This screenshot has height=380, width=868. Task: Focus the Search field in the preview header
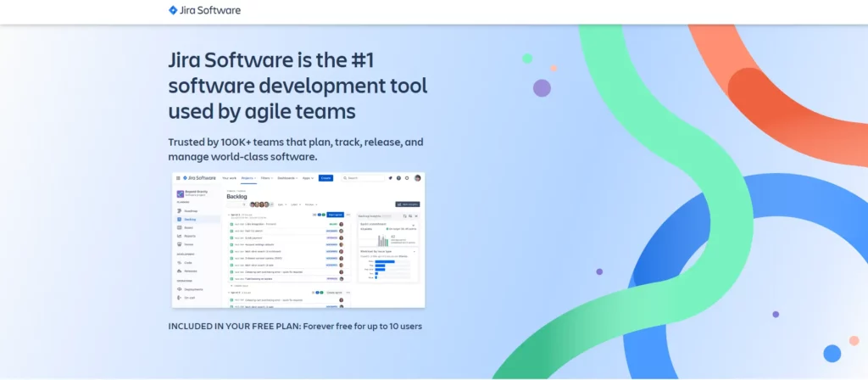pyautogui.click(x=363, y=178)
